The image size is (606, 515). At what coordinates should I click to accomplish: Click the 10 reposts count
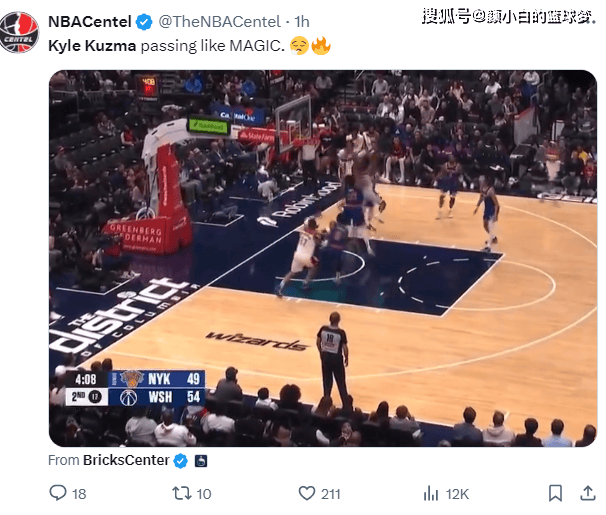point(204,494)
